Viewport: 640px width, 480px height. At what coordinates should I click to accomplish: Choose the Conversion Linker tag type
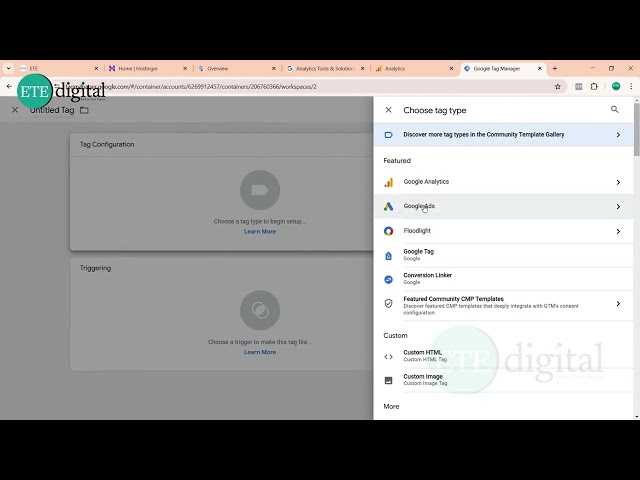[x=503, y=279]
